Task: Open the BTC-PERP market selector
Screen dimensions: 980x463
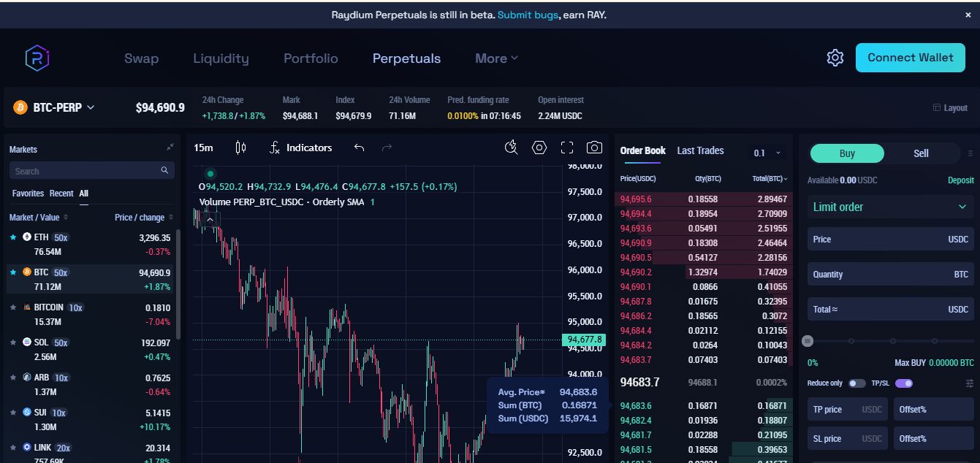Action: click(55, 107)
